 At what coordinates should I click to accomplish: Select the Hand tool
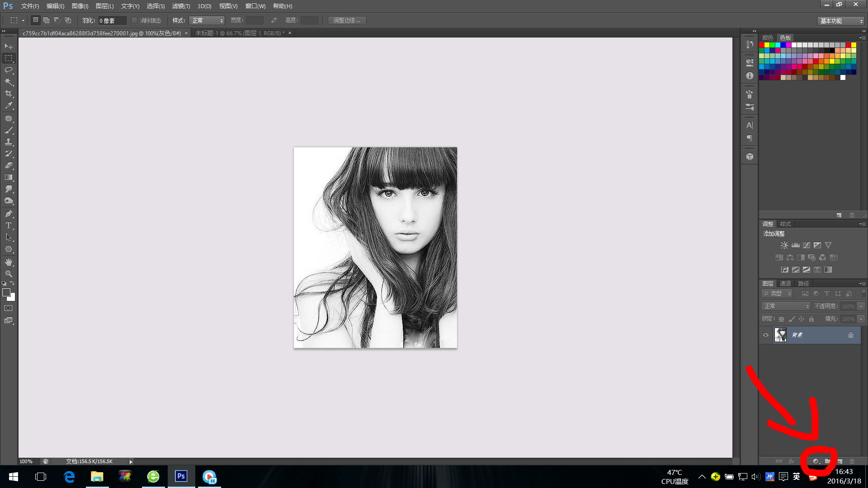point(9,262)
